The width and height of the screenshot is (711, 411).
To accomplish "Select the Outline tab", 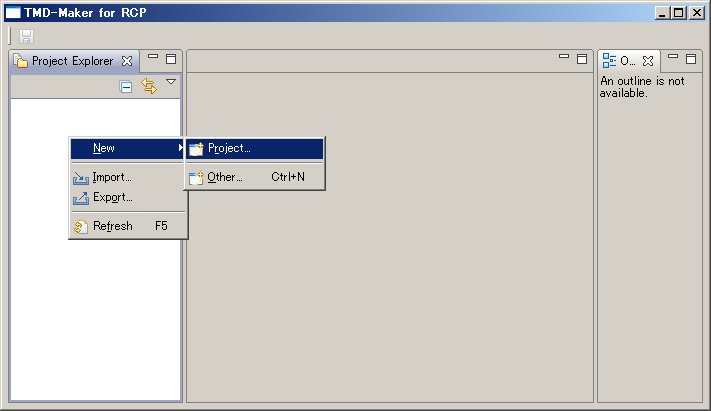I will (x=628, y=61).
